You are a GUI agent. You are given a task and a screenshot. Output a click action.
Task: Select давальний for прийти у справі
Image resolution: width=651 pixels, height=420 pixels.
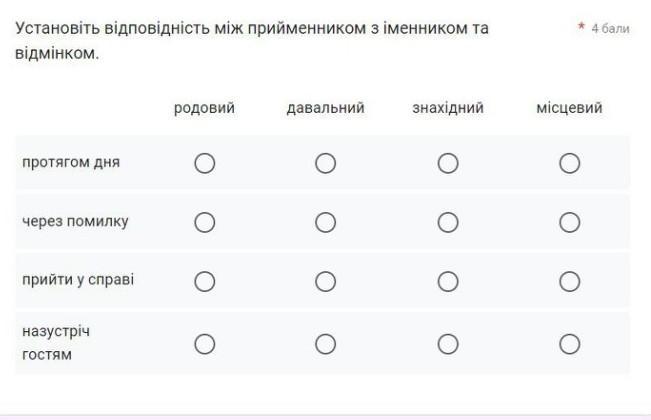click(x=325, y=282)
